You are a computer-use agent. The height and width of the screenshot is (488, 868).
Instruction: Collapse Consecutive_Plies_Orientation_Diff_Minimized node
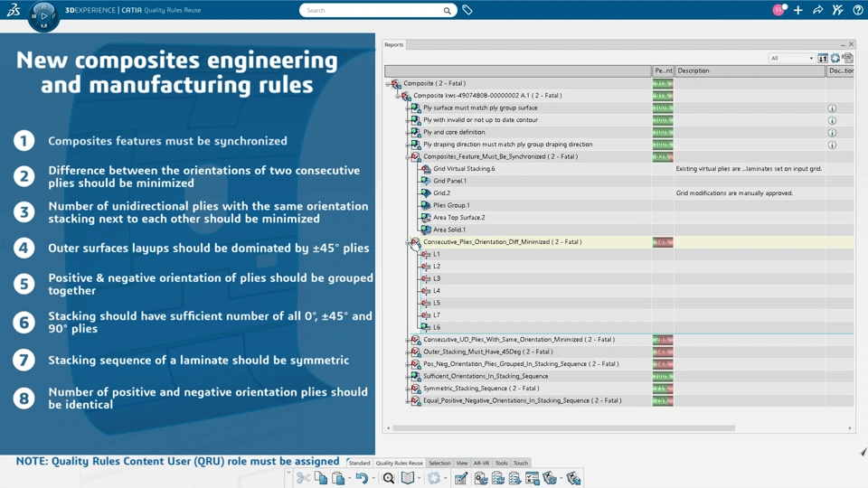pyautogui.click(x=408, y=242)
